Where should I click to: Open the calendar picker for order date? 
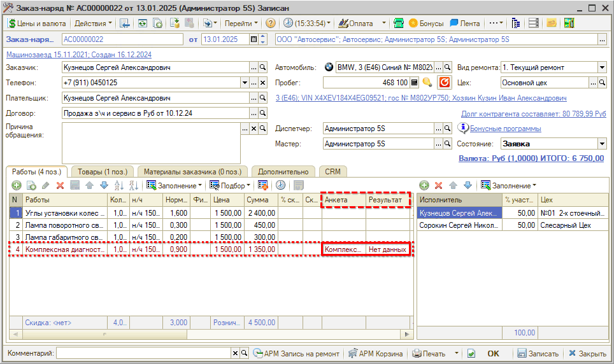[x=254, y=39]
